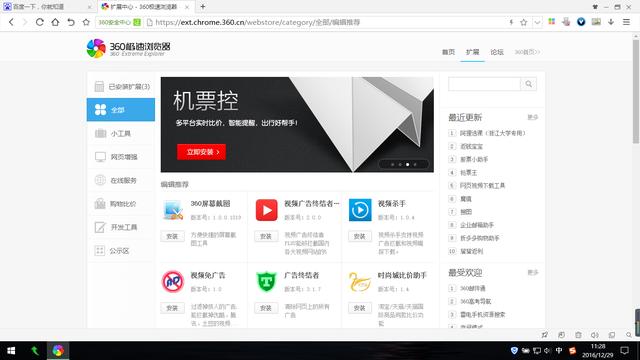Open the Windows action center notification icon
The image size is (640, 360).
point(624,351)
